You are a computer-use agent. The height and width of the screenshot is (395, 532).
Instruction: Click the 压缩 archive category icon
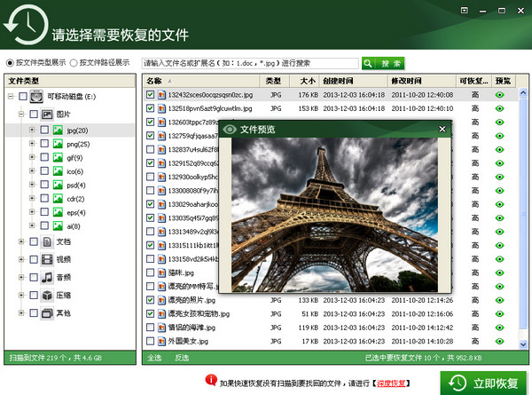point(47,296)
